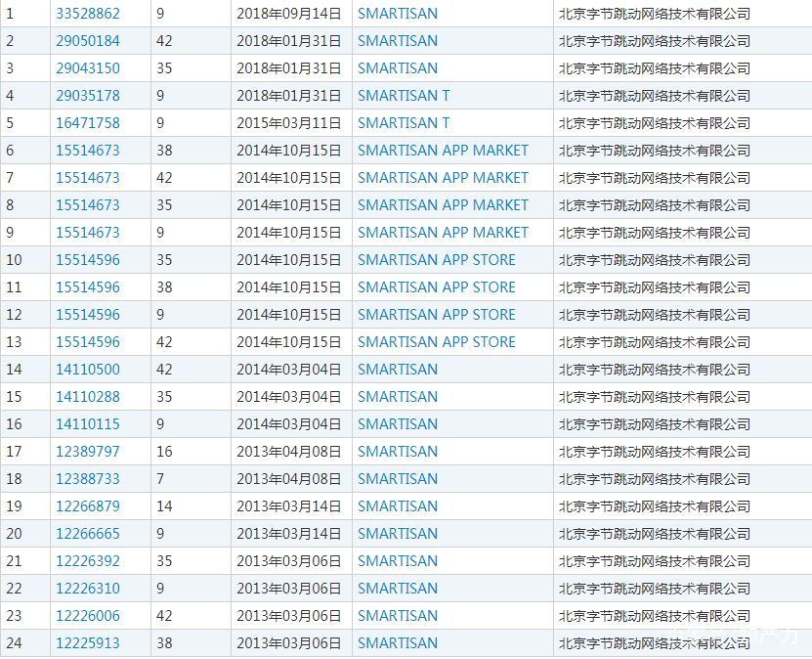Open 15514596 link in row 11
812x659 pixels.
[88, 287]
